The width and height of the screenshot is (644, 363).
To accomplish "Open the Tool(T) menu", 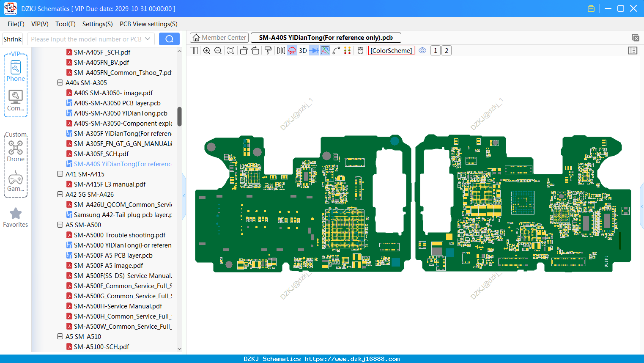I will (66, 24).
